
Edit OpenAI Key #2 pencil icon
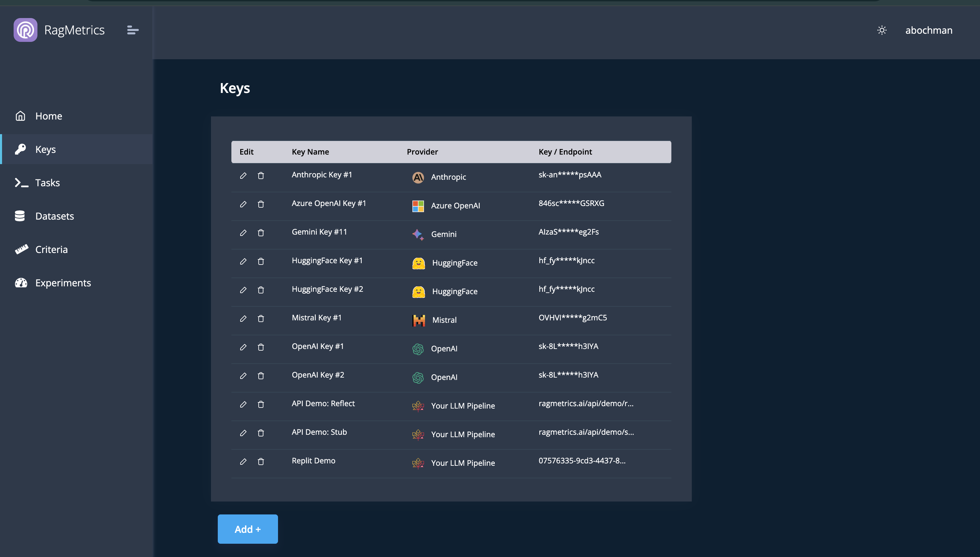[243, 376]
